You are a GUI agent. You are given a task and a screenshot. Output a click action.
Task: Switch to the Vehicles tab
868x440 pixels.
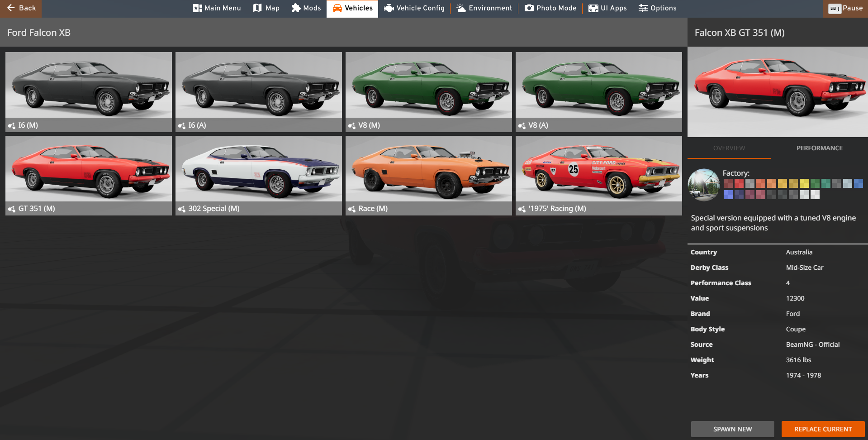pos(352,9)
